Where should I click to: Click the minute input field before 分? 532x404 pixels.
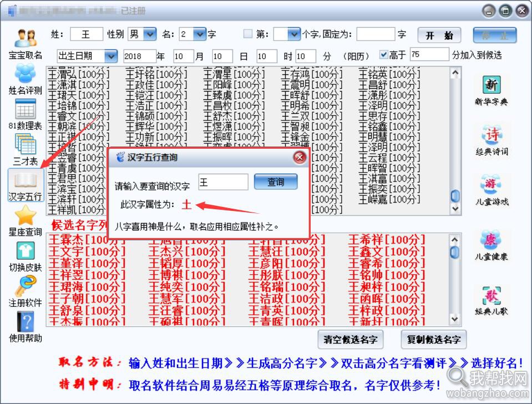(x=306, y=57)
